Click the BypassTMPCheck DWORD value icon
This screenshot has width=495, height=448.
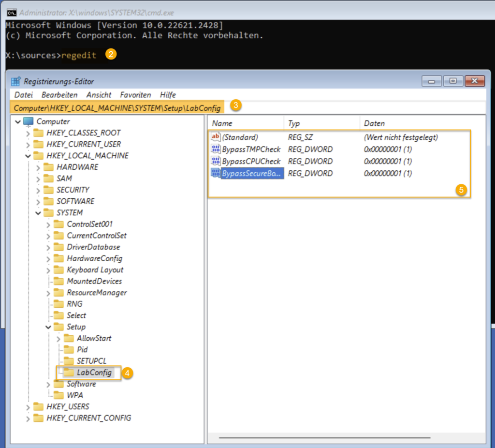[216, 149]
